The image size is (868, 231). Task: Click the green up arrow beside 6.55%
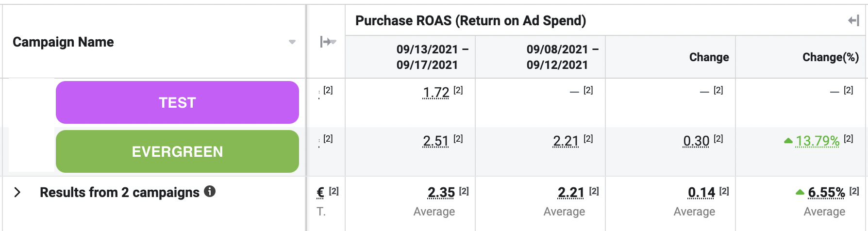click(x=800, y=193)
